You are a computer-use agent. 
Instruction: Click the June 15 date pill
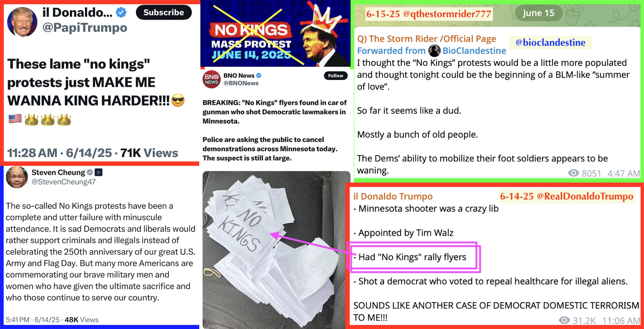[538, 13]
